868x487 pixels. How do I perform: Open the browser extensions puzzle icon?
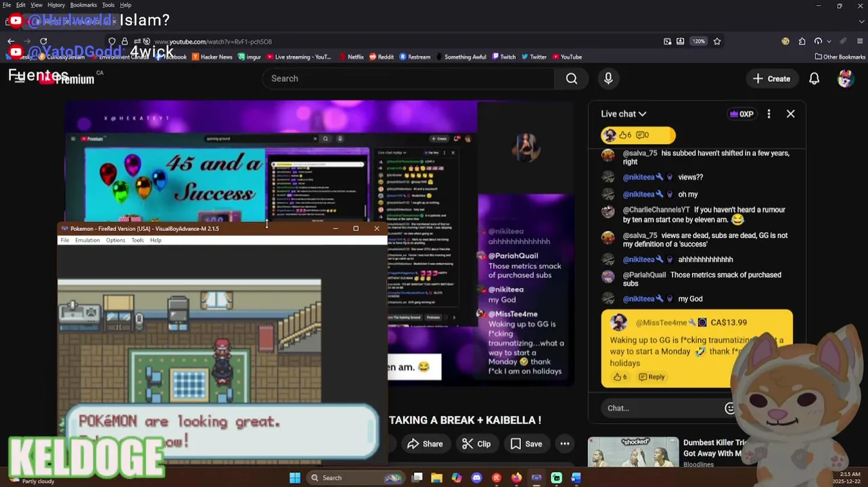point(802,41)
